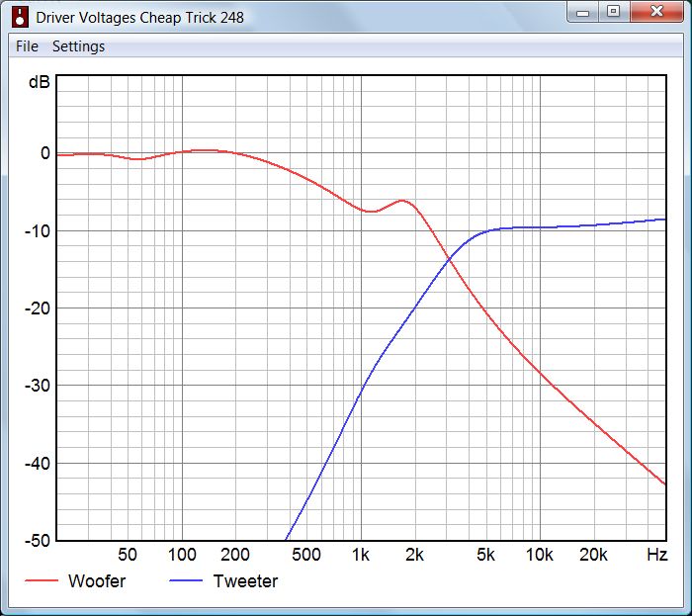The image size is (692, 616).
Task: Maximize the Driver Voltages window
Action: click(614, 12)
